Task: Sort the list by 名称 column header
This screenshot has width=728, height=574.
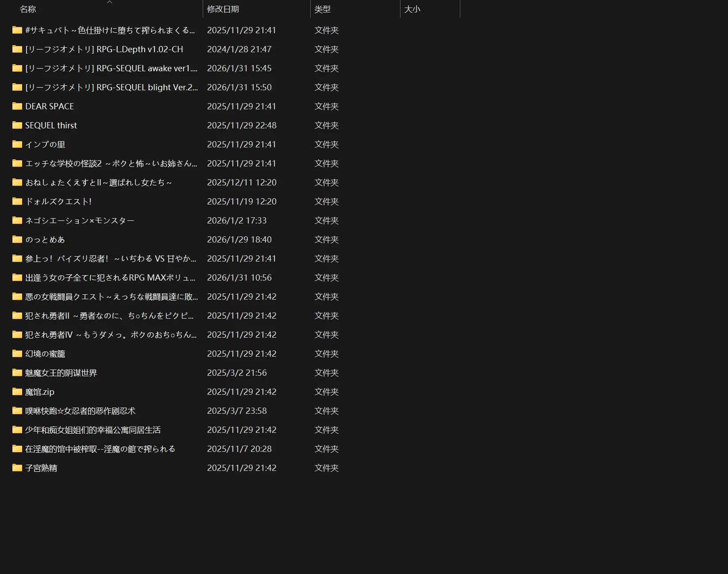Action: [x=28, y=9]
